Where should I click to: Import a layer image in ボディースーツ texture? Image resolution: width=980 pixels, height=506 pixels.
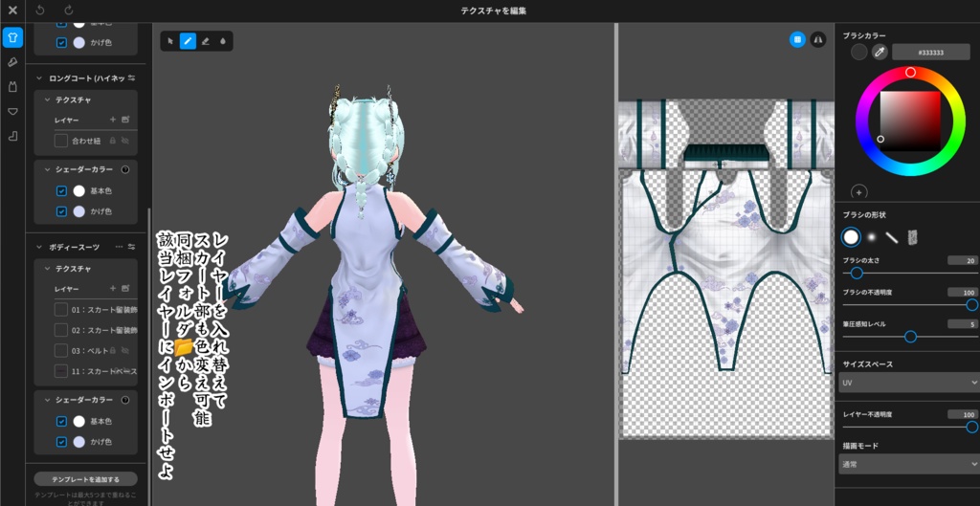coord(125,288)
